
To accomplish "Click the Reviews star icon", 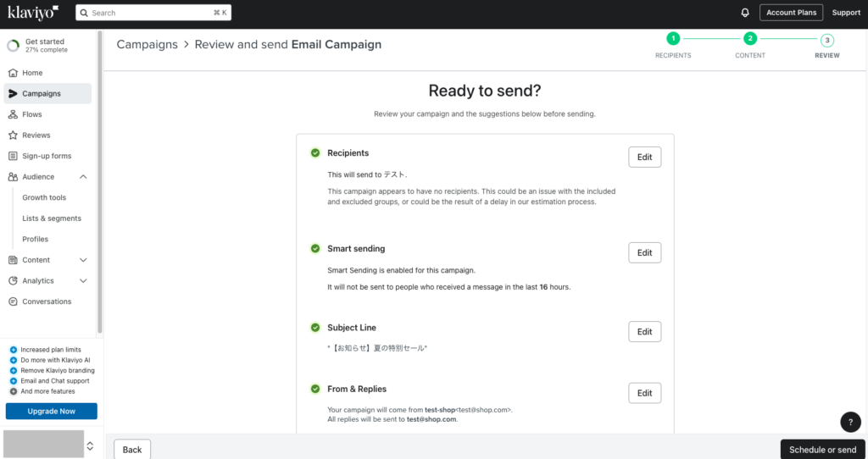I will (13, 135).
